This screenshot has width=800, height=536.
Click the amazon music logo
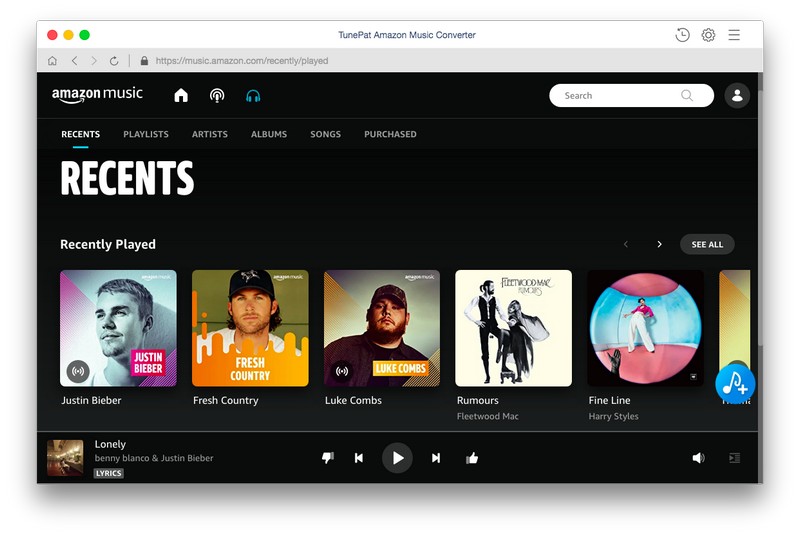click(x=97, y=95)
